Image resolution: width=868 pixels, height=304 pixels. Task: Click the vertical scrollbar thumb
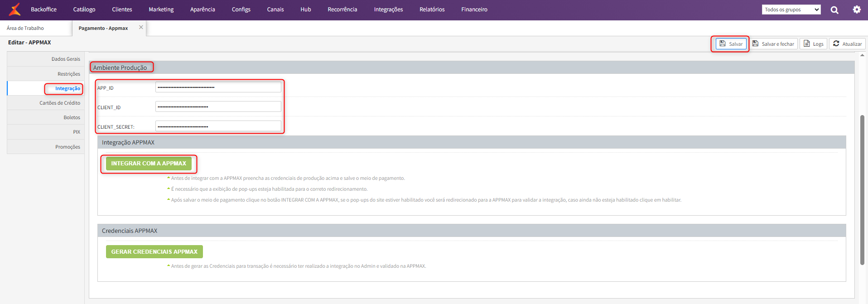862,190
